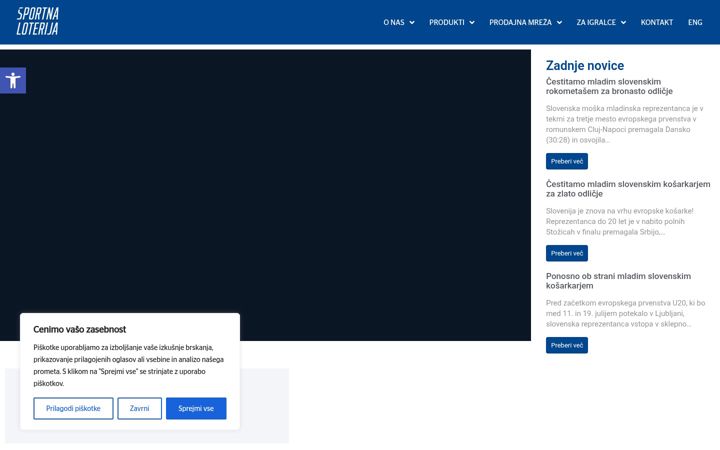
Task: Click the Sportna Loterija logo
Action: tap(38, 21)
